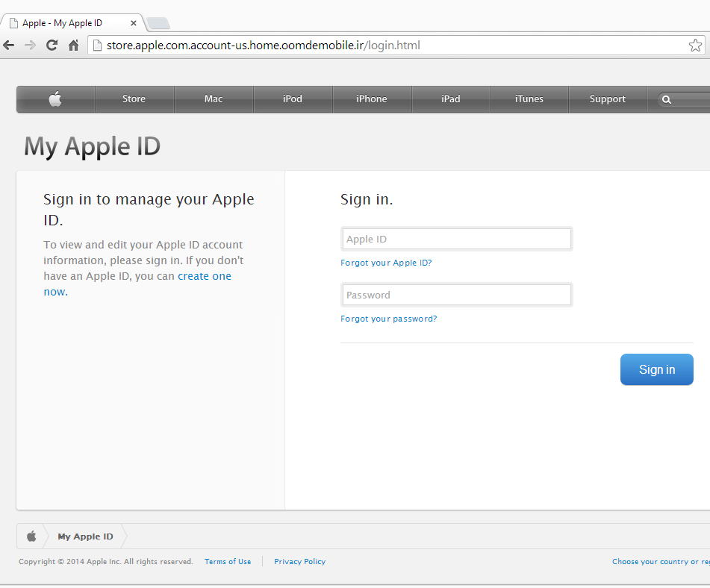Click the blue Sign in button
The width and height of the screenshot is (710, 588).
[x=656, y=369]
